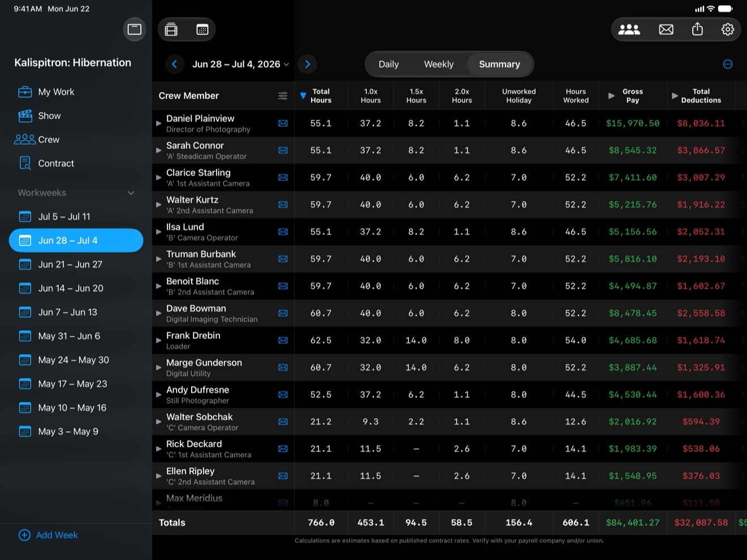This screenshot has width=747, height=560.
Task: Tap the share icon
Action: pos(697,29)
